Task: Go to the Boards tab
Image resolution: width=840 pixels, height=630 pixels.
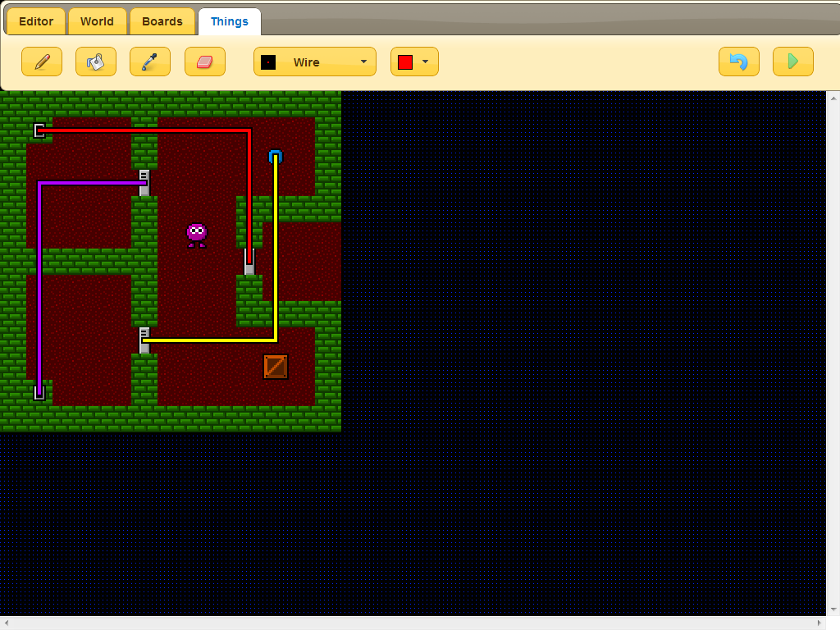Action: [x=162, y=21]
